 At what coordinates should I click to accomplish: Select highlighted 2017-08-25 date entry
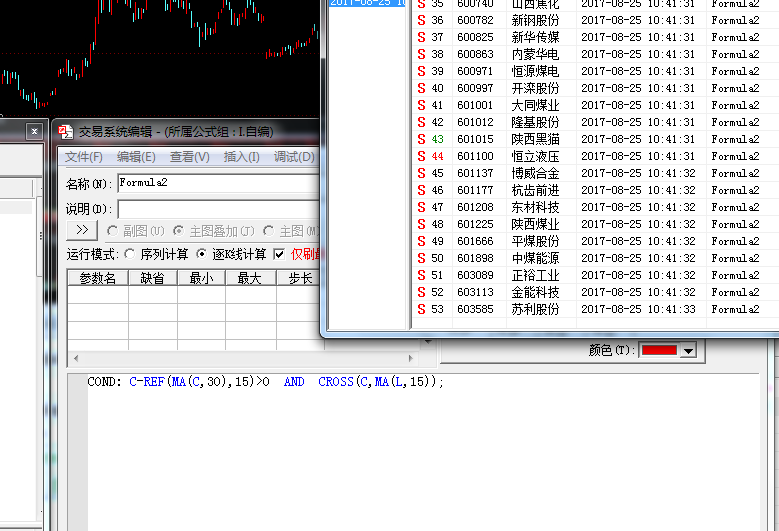[x=368, y=2]
